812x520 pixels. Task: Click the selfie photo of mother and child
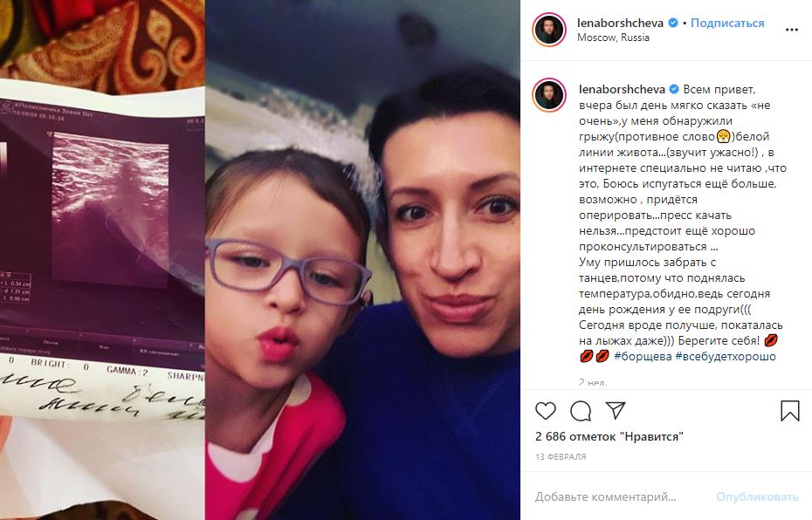click(362, 260)
